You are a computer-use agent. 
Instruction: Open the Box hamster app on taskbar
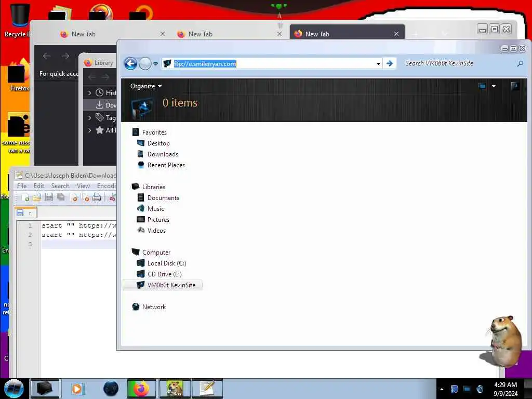pyautogui.click(x=175, y=389)
